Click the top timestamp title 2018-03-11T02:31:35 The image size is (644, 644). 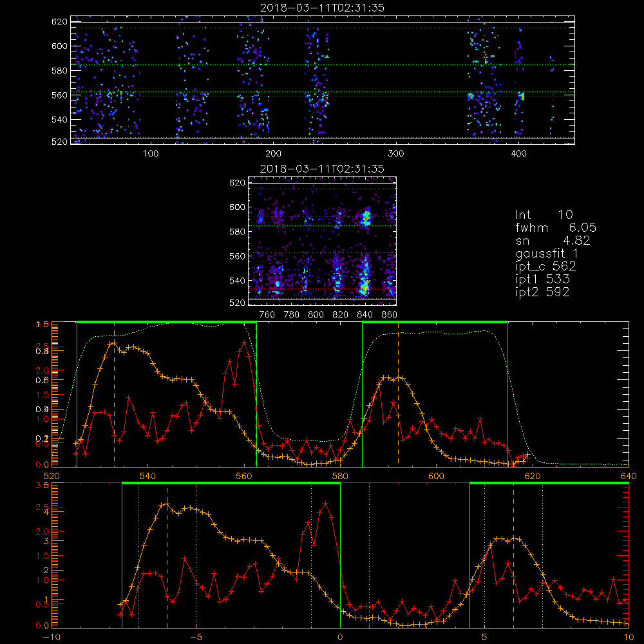pos(323,8)
